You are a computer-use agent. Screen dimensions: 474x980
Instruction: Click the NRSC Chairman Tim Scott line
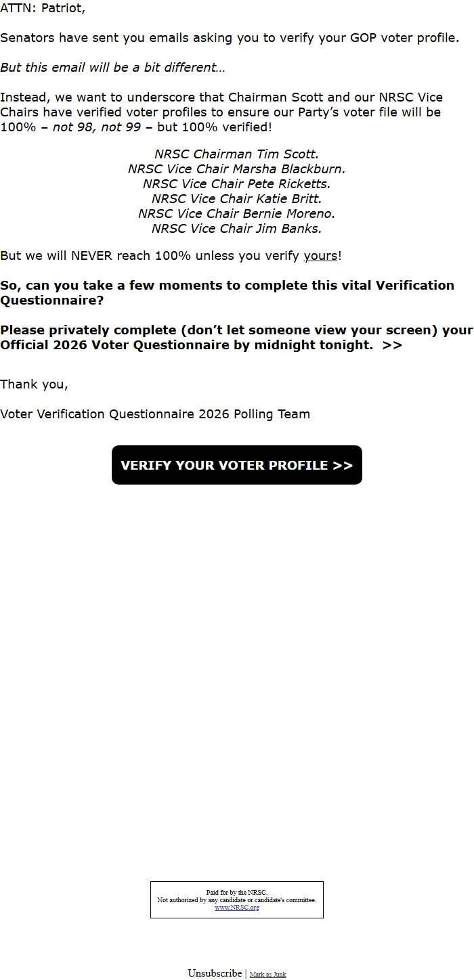236,154
